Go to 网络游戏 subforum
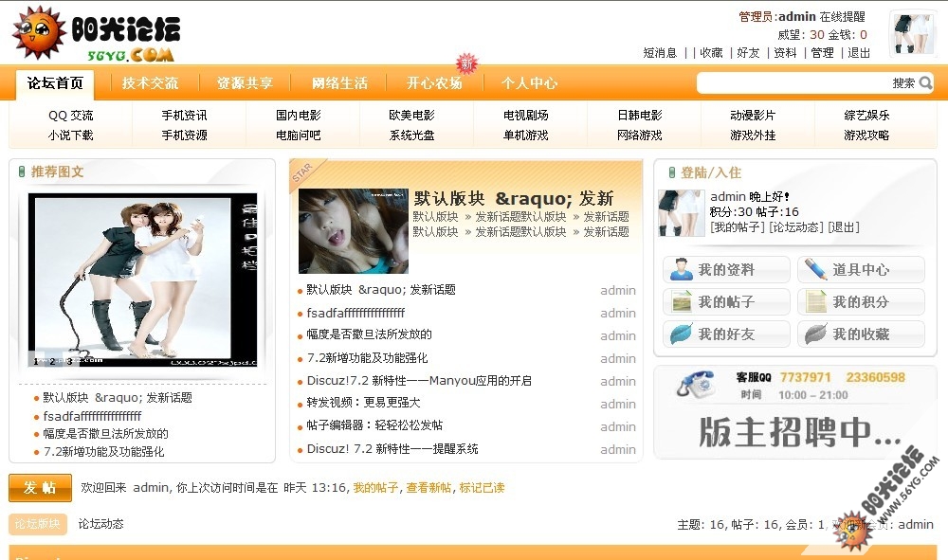The image size is (948, 560). point(640,135)
